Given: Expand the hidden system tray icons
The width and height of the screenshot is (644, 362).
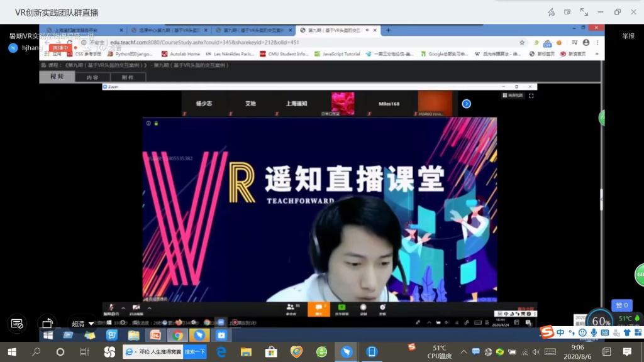Looking at the screenshot, I should (464, 352).
